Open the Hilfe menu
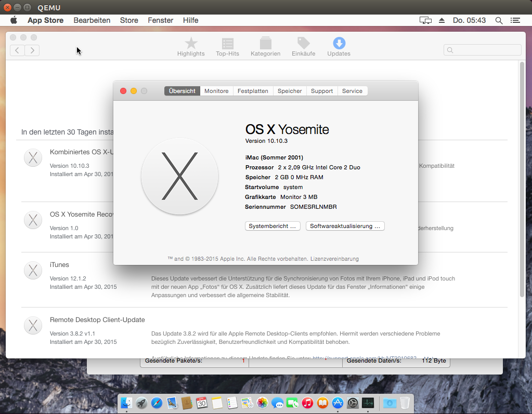Viewport: 532px width, 414px height. [190, 20]
